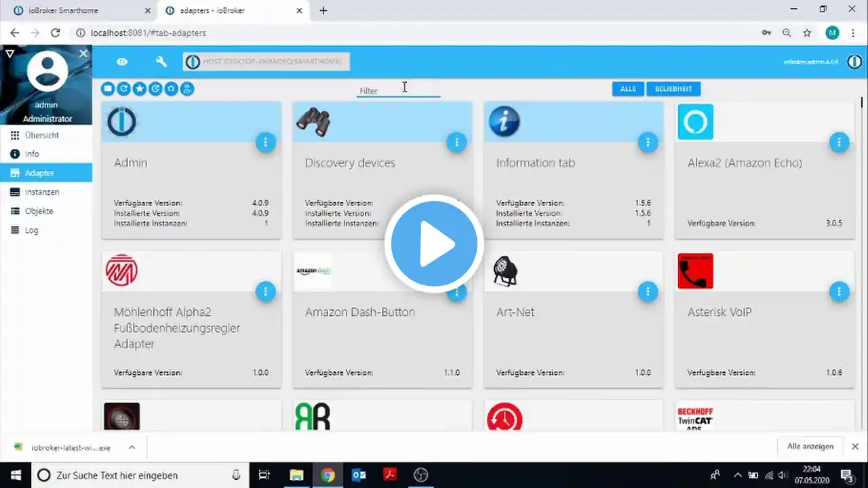Click the BELIEBHEIT sort button

coord(673,89)
